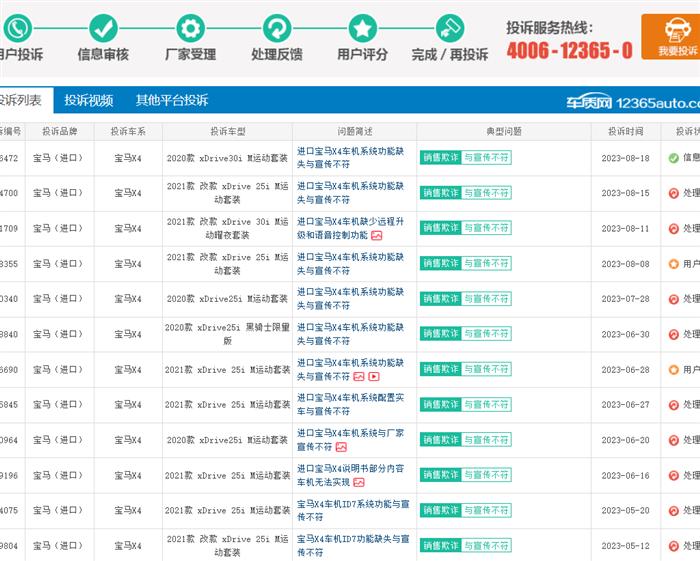Click the 宝马X4 series cell in the 2023-05-12 row

coord(128,546)
